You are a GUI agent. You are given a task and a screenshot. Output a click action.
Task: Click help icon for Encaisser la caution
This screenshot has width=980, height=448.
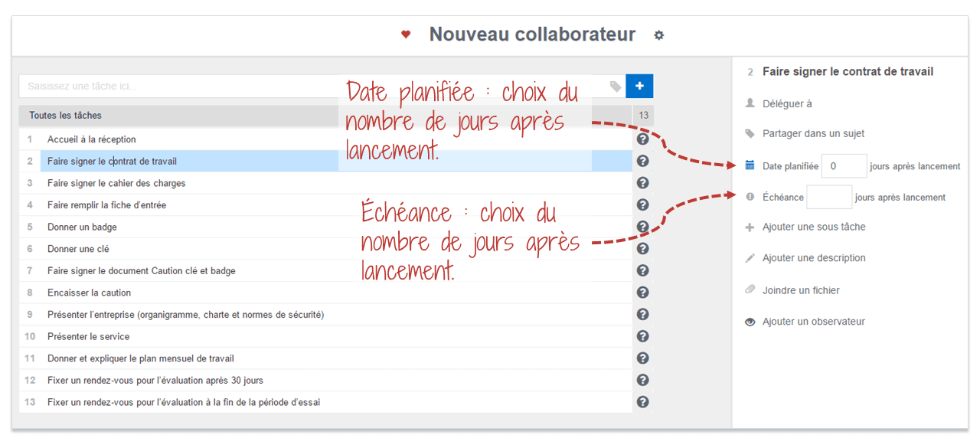[x=643, y=293]
